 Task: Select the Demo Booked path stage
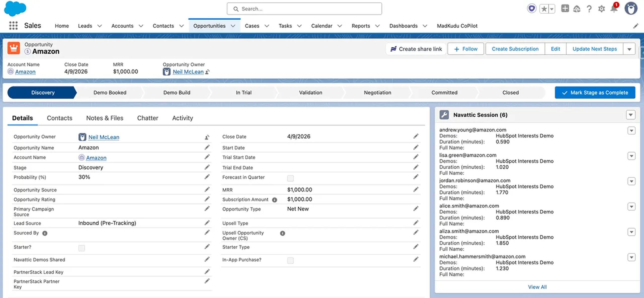point(110,93)
